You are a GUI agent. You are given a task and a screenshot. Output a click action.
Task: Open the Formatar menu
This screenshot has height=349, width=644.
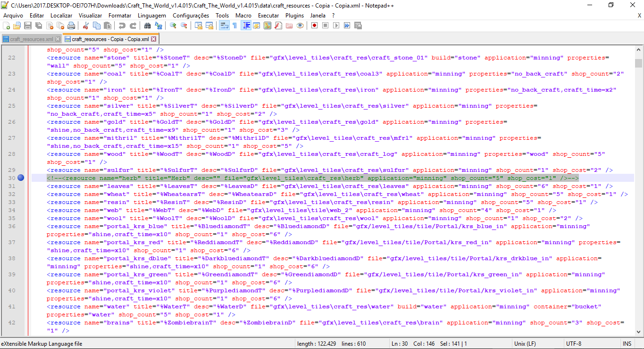pyautogui.click(x=120, y=16)
